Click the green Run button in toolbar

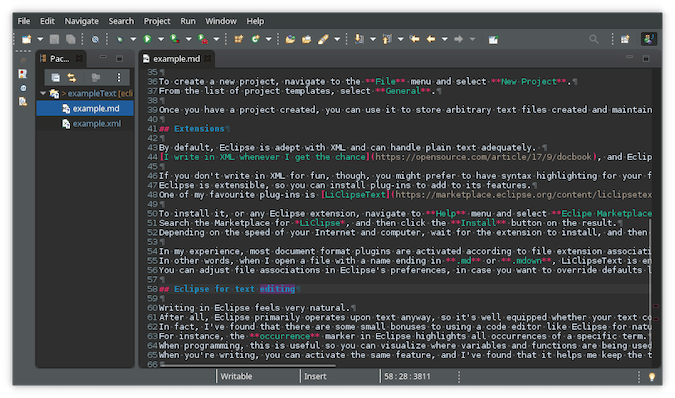(x=147, y=39)
